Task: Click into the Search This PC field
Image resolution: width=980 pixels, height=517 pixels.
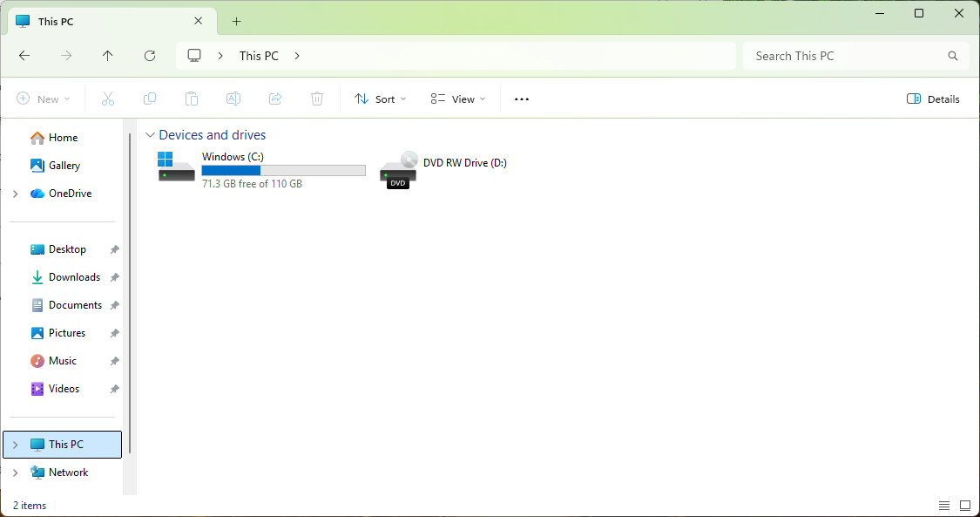Action: pyautogui.click(x=845, y=56)
